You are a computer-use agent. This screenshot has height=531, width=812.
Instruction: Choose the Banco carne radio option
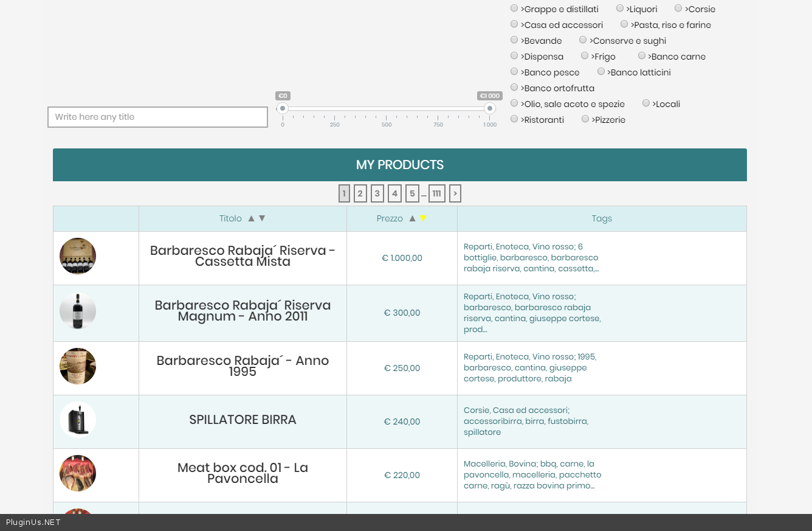click(642, 56)
